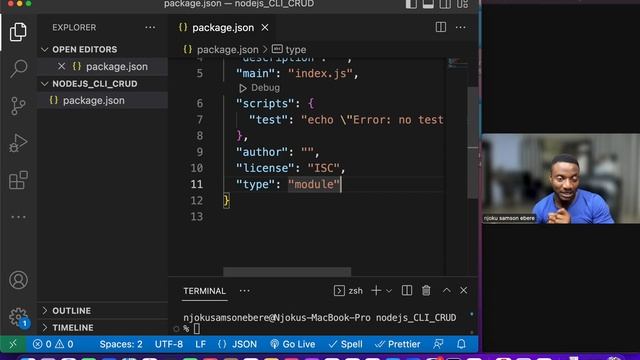The width and height of the screenshot is (640, 360).
Task: Open the Explorer view in activity bar
Action: point(18,31)
